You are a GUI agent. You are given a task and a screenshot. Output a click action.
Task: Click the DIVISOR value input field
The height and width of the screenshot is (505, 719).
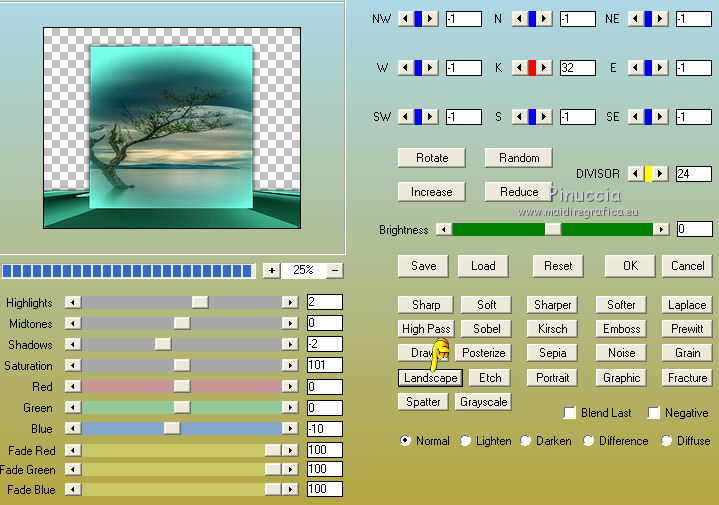(x=694, y=174)
